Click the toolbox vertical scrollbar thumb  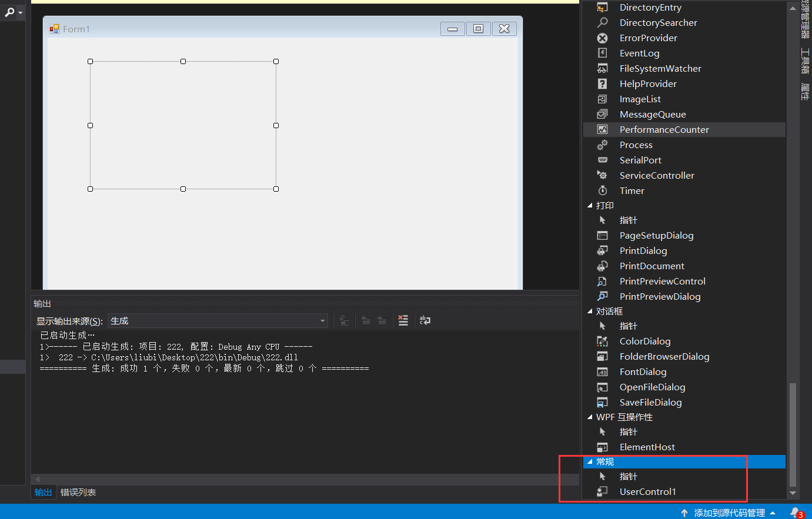793,435
